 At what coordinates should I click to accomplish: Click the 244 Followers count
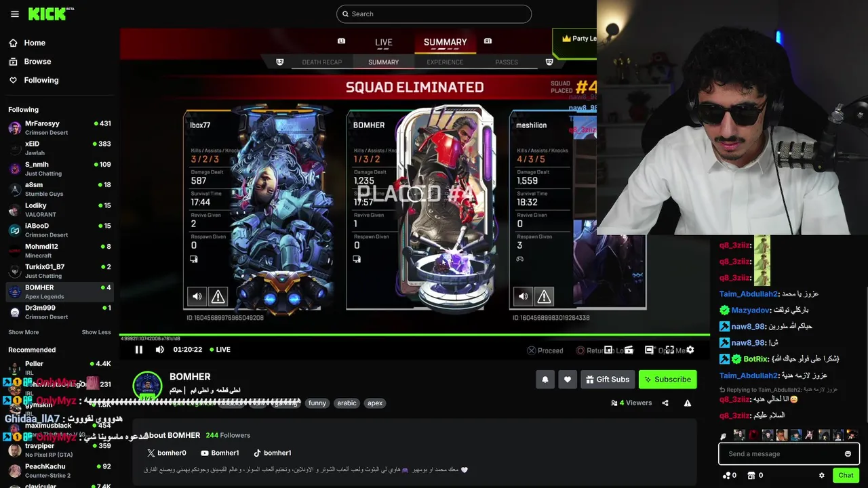pos(228,435)
